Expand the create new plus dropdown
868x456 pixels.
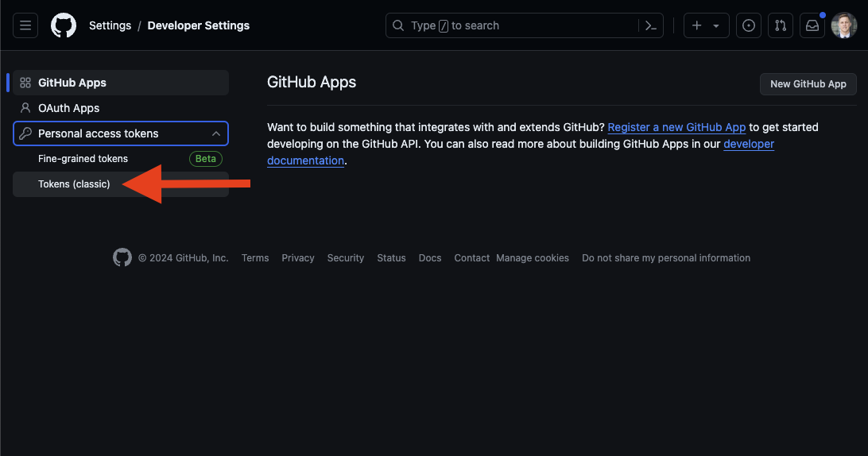[x=705, y=25]
